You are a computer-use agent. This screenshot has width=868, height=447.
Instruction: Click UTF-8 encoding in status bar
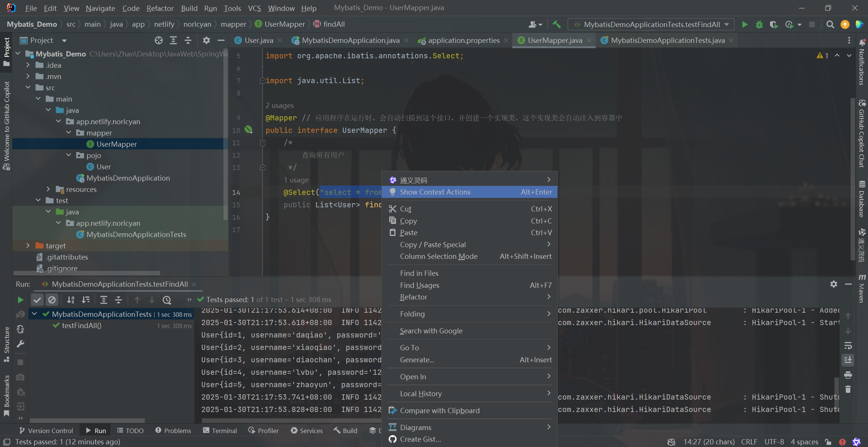(x=774, y=442)
